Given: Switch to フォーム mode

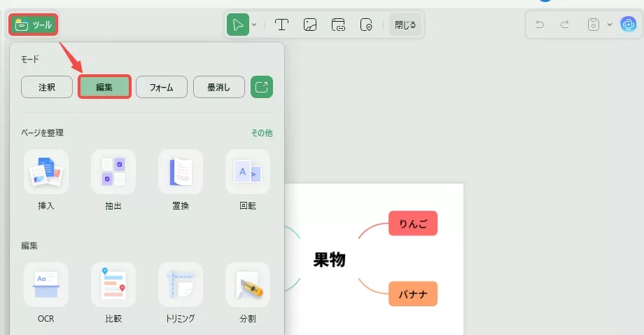Looking at the screenshot, I should [x=162, y=87].
